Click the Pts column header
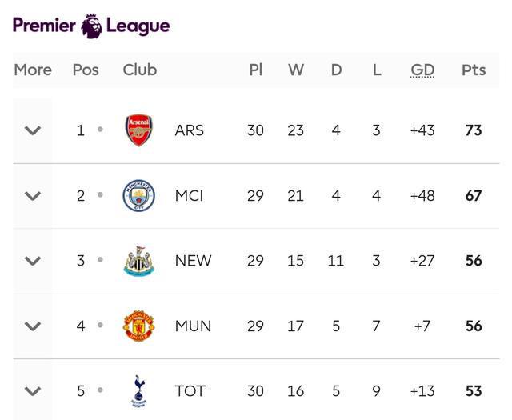 [x=474, y=70]
